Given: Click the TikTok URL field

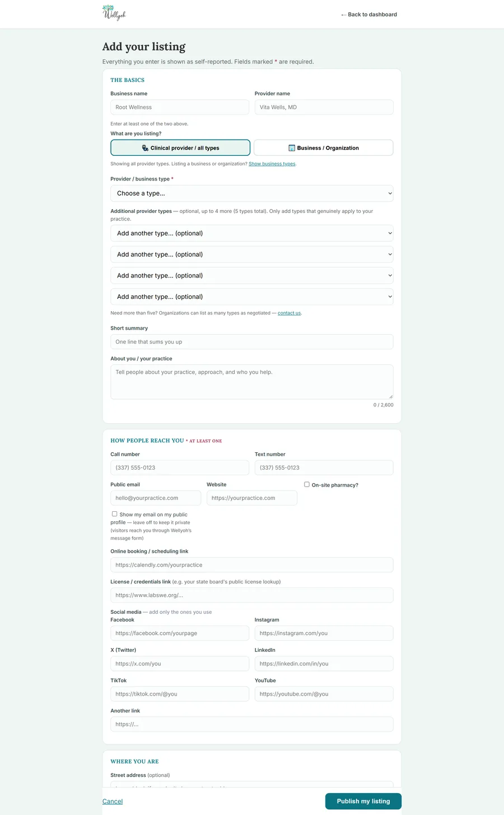Looking at the screenshot, I should point(180,694).
